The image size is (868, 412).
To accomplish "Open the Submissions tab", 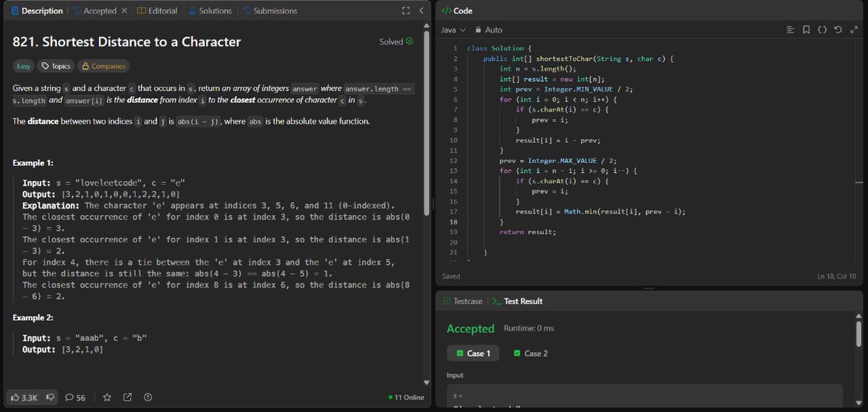I will pyautogui.click(x=269, y=11).
